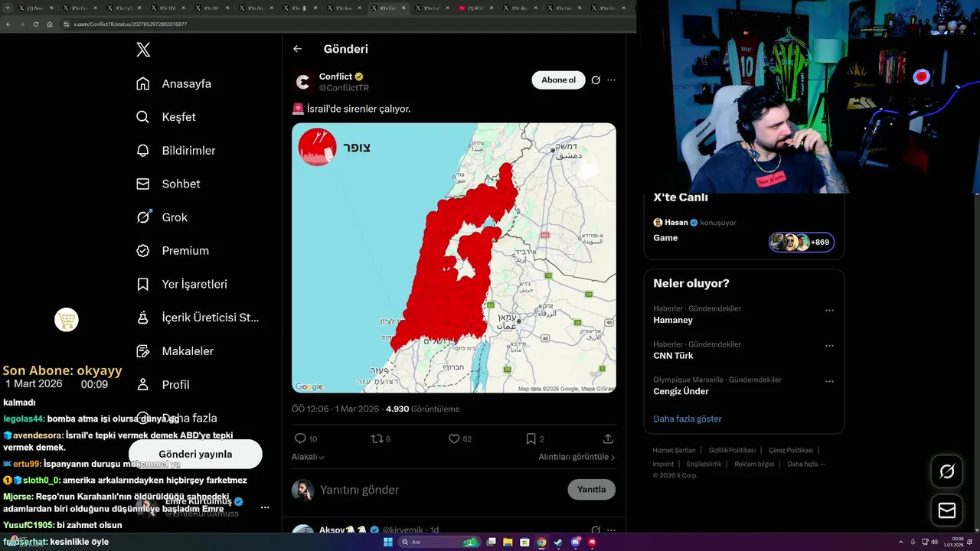This screenshot has width=980, height=551.
Task: Click the browser back arrow
Action: (x=8, y=24)
